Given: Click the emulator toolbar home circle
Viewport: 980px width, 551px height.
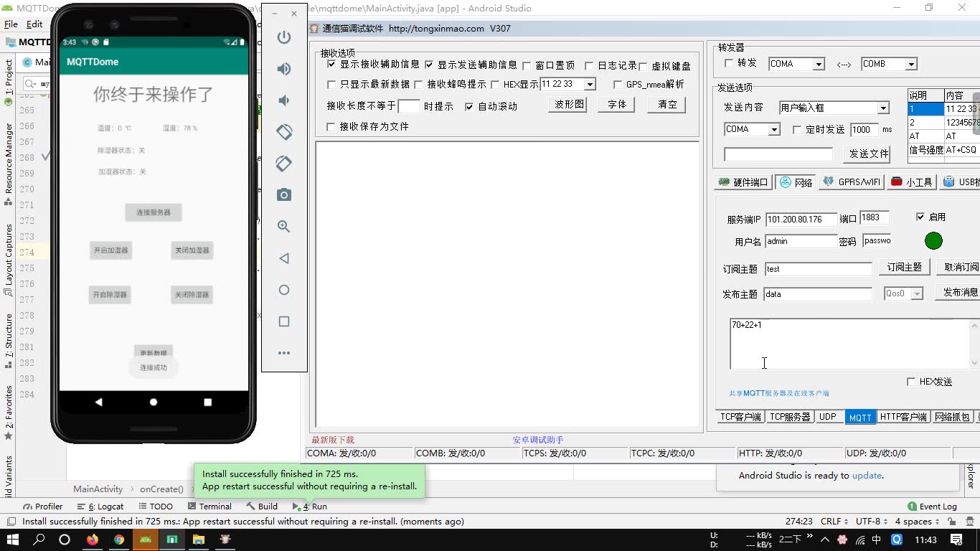Looking at the screenshot, I should tap(284, 290).
